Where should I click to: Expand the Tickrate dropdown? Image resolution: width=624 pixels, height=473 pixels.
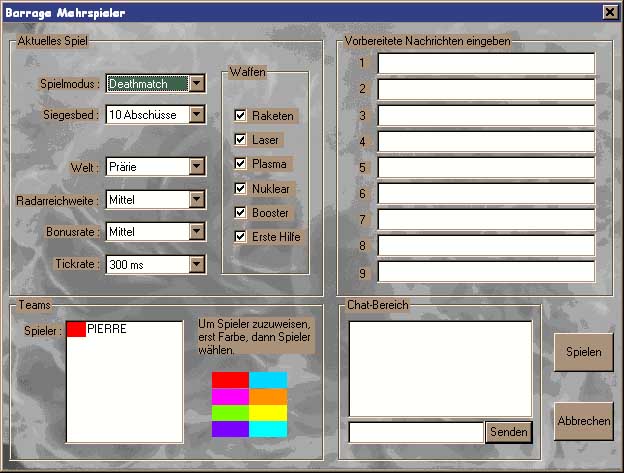(197, 265)
